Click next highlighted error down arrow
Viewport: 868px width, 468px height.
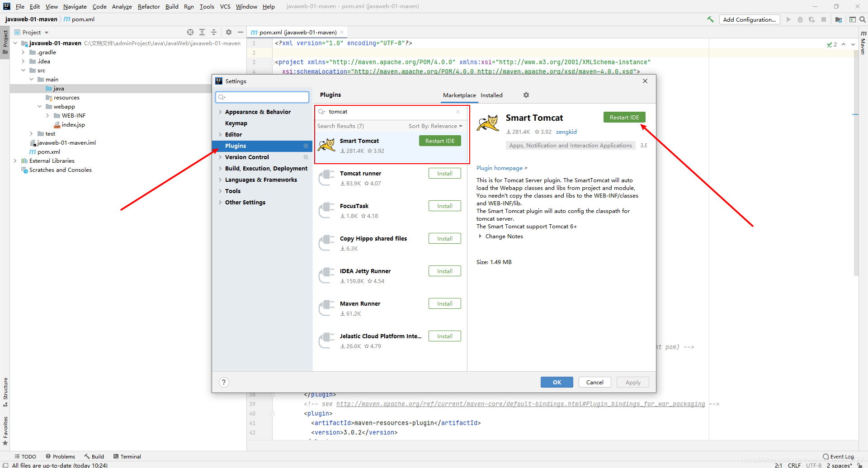[x=853, y=44]
